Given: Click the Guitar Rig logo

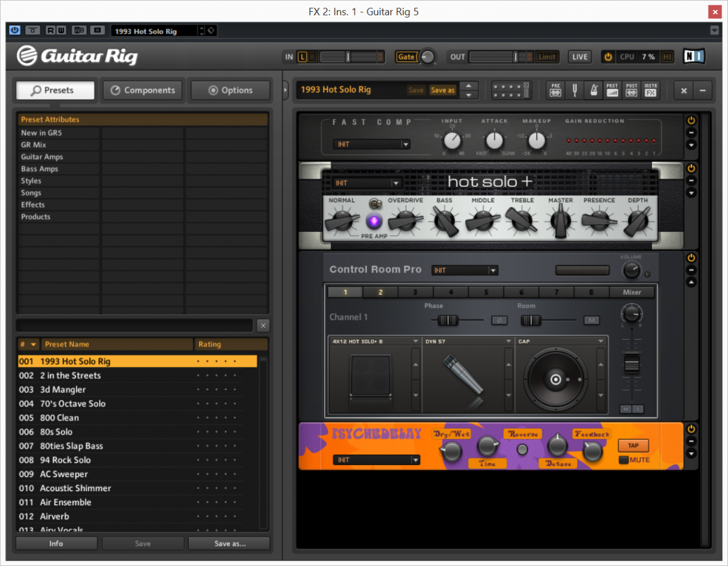Looking at the screenshot, I should (77, 55).
